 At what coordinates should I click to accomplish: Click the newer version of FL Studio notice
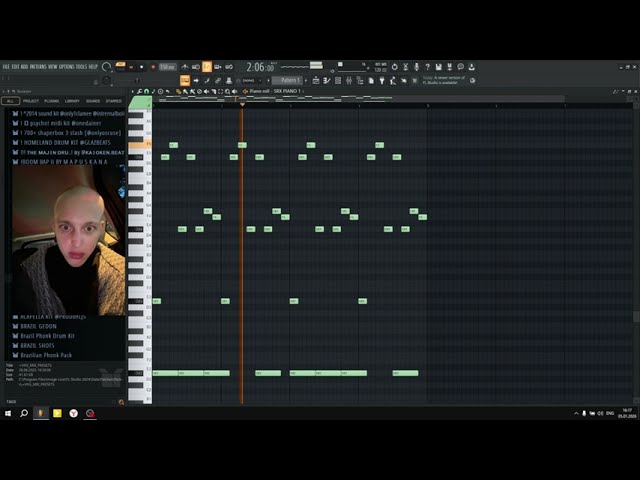pos(444,80)
